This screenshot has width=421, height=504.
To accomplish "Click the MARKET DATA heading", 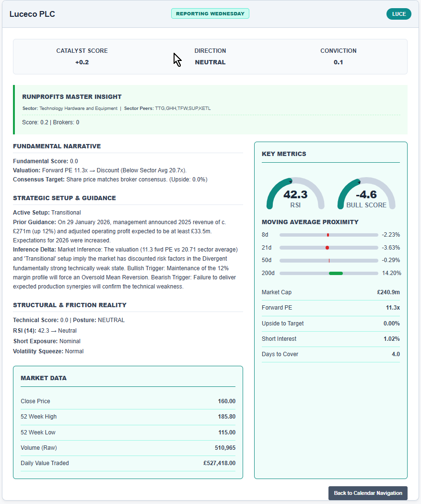I will [44, 378].
